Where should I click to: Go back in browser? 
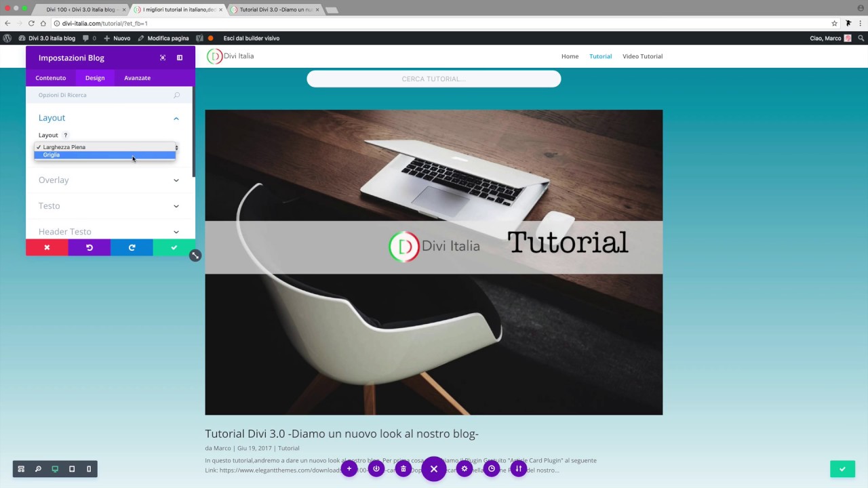pyautogui.click(x=7, y=23)
